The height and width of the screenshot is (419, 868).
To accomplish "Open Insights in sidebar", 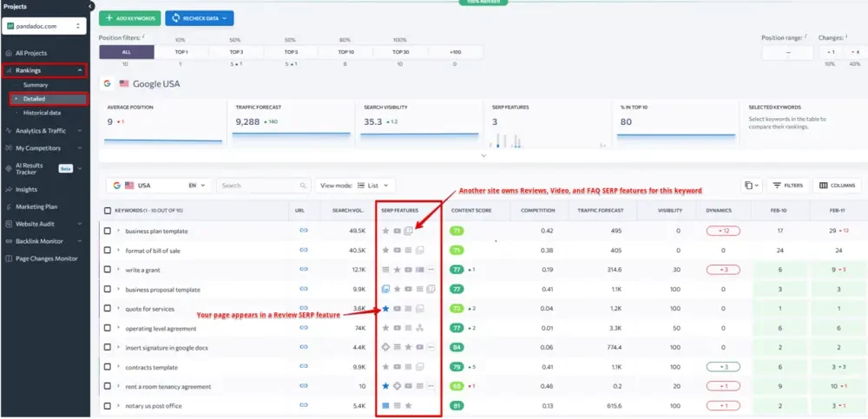I will point(26,189).
